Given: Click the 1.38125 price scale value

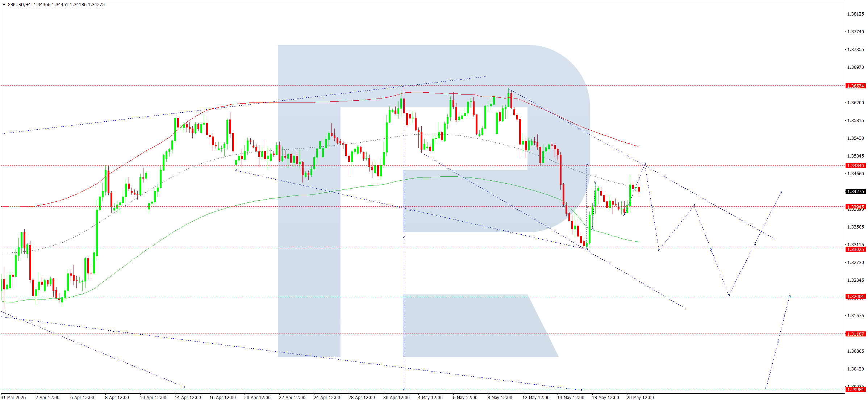Looking at the screenshot, I should (x=855, y=14).
